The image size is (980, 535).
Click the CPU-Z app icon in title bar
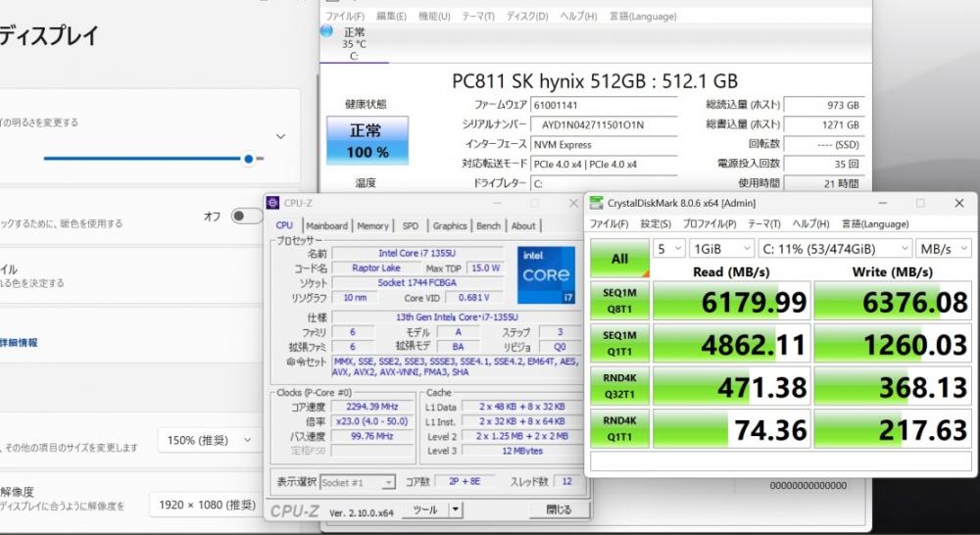(x=272, y=203)
